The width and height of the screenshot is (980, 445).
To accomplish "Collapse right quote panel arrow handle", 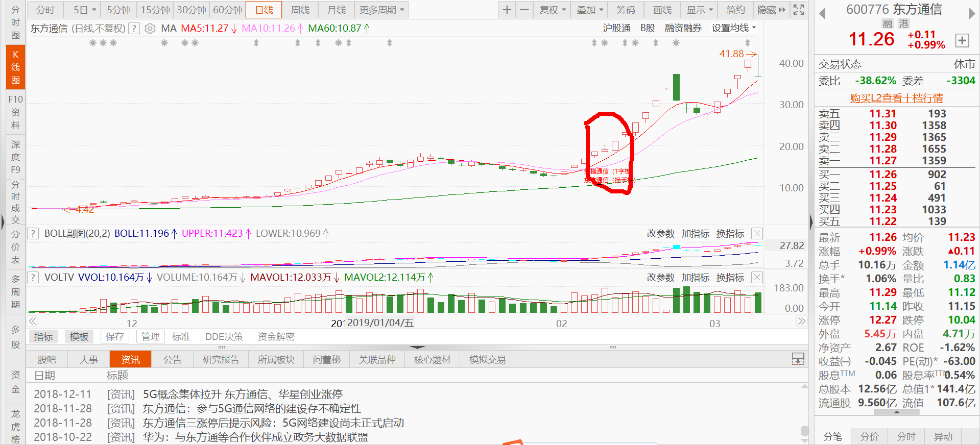I will [x=811, y=221].
